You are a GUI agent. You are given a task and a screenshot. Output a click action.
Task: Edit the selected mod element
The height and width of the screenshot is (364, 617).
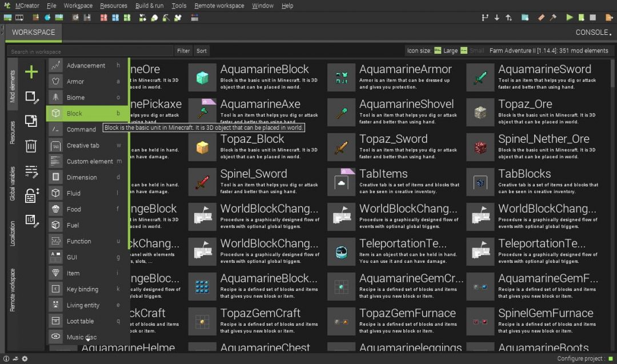[x=31, y=98]
